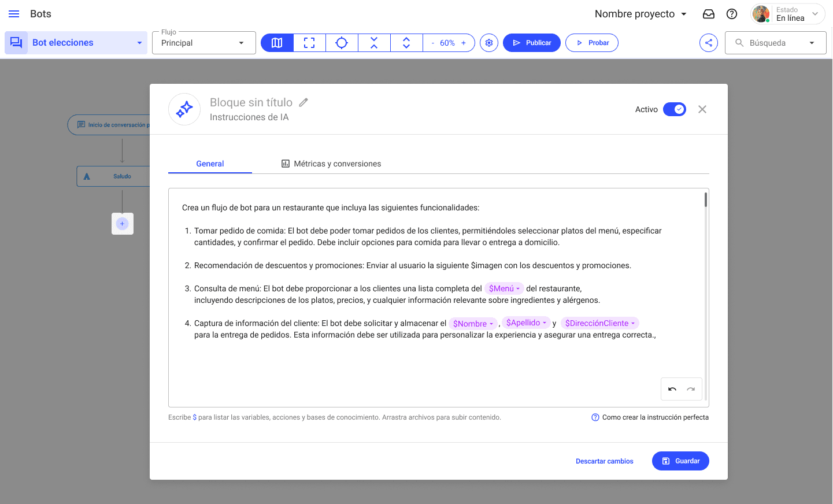The image size is (833, 504).
Task: Click the center-on-target crosshair icon
Action: pos(342,43)
